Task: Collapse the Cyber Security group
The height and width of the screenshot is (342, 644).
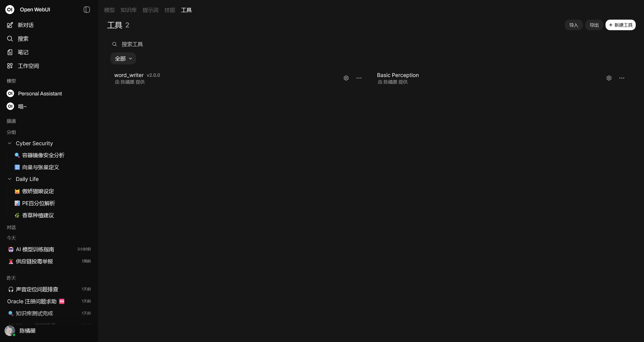Action: tap(10, 143)
